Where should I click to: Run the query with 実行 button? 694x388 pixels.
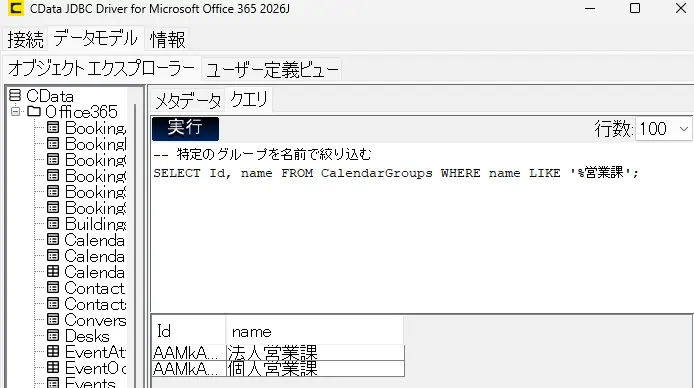coord(185,128)
